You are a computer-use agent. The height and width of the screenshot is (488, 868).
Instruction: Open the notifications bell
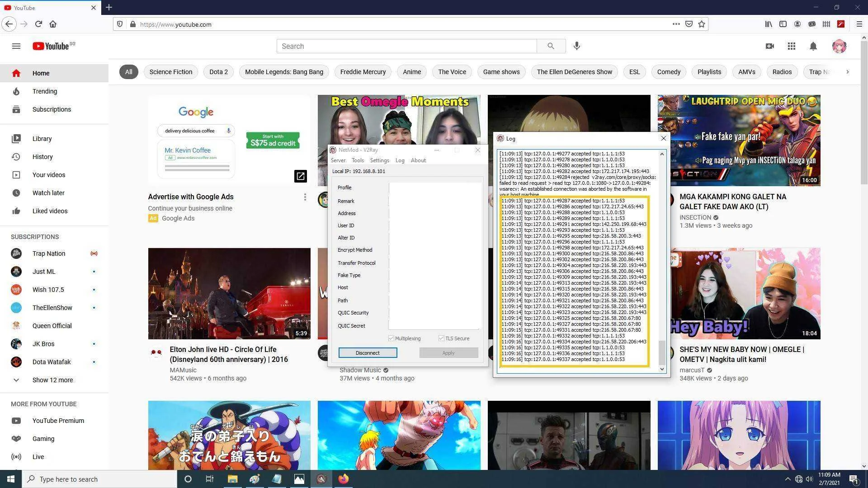[813, 46]
